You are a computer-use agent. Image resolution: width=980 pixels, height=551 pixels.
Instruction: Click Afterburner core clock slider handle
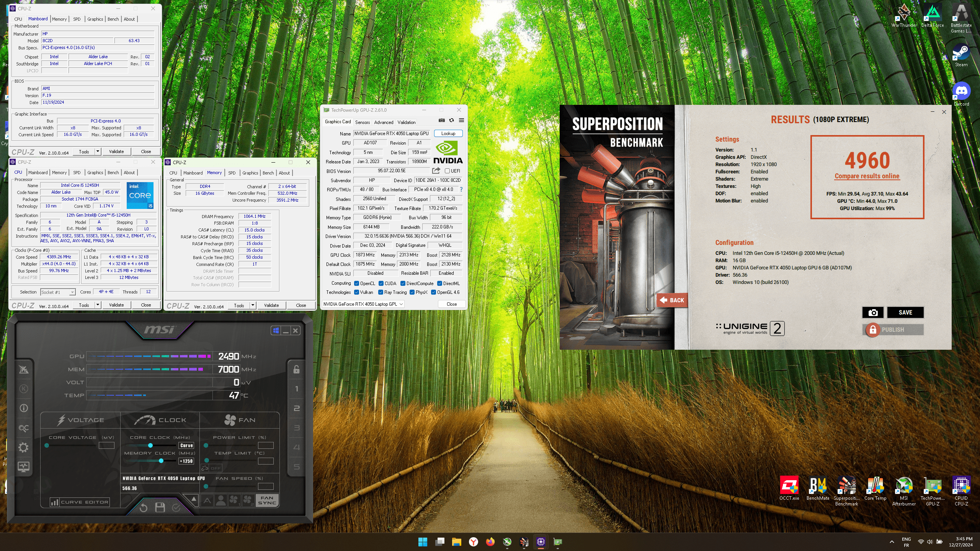(x=150, y=445)
